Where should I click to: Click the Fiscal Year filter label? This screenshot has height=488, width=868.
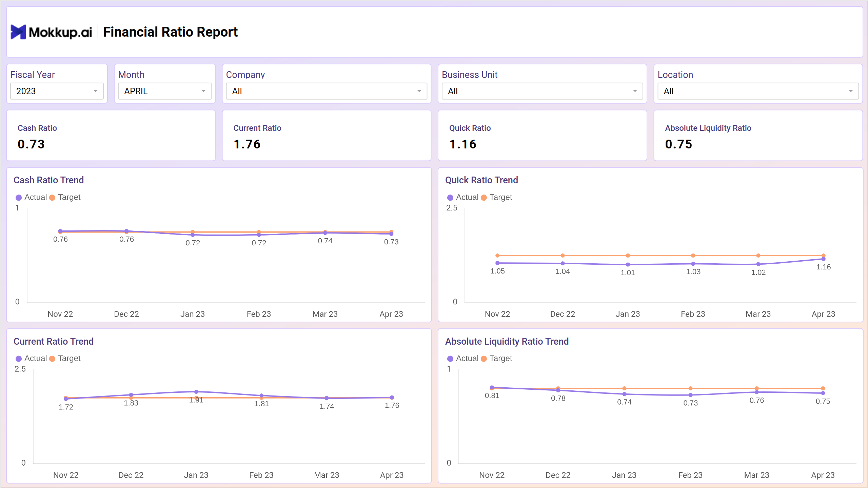click(33, 75)
